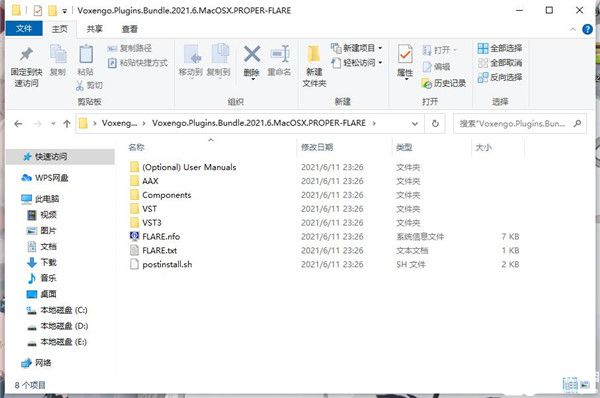Screen dimensions: 600x398
Task: Click the blue Help question mark icon
Action: pos(587,29)
